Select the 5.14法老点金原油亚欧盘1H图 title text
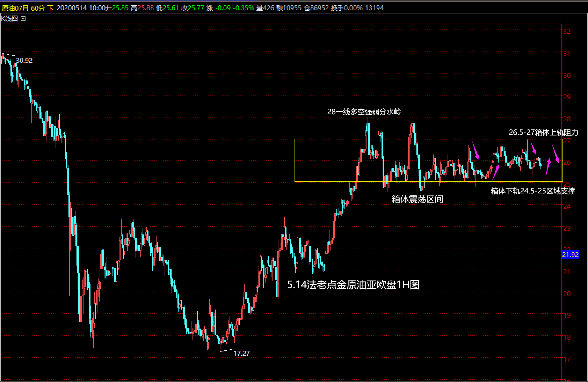 click(353, 285)
